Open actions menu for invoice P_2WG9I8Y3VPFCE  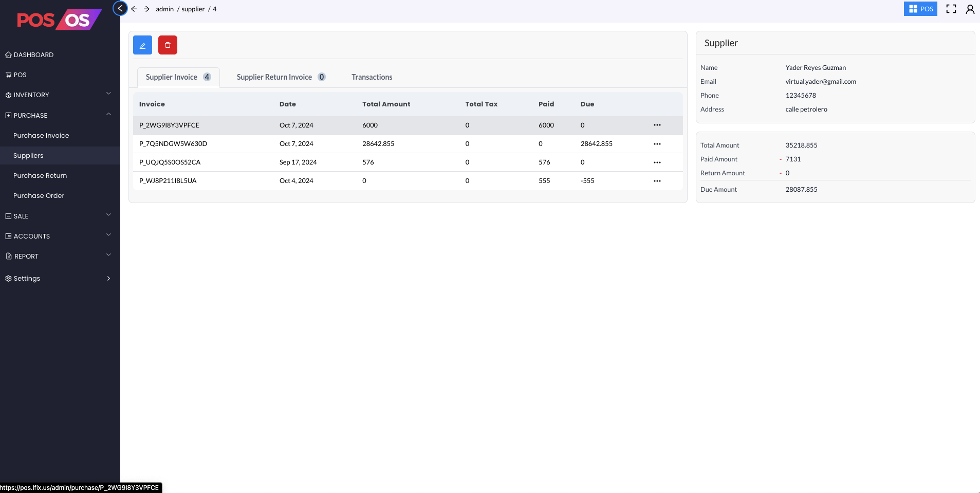click(658, 125)
